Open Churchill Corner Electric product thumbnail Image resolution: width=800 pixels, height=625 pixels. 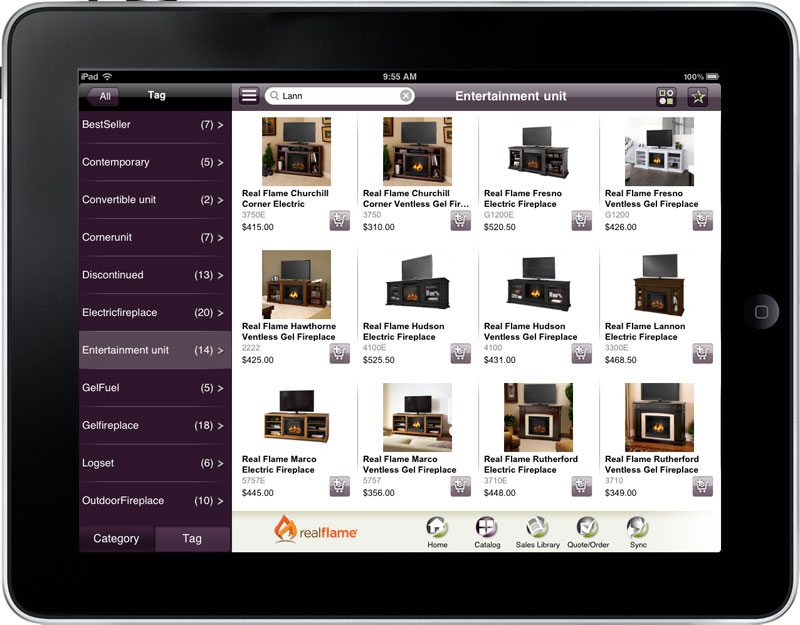[296, 152]
